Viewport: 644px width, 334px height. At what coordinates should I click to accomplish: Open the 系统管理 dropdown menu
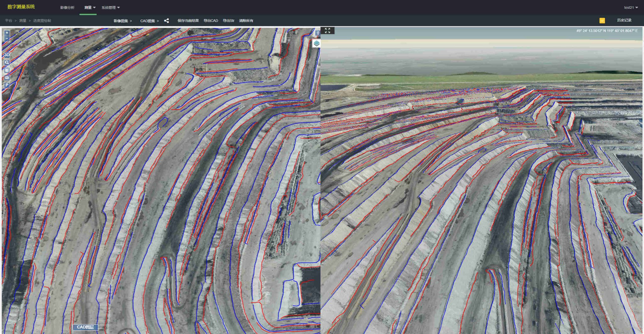pyautogui.click(x=110, y=8)
